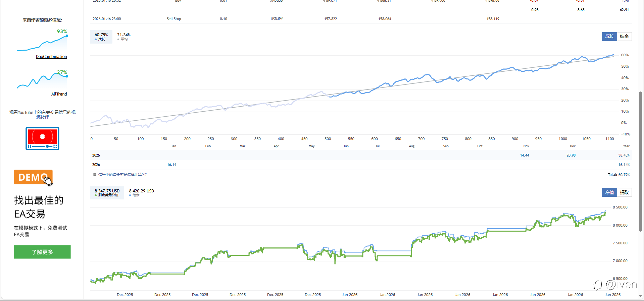Select the 提取 chart tab
The height and width of the screenshot is (301, 644).
tap(624, 192)
